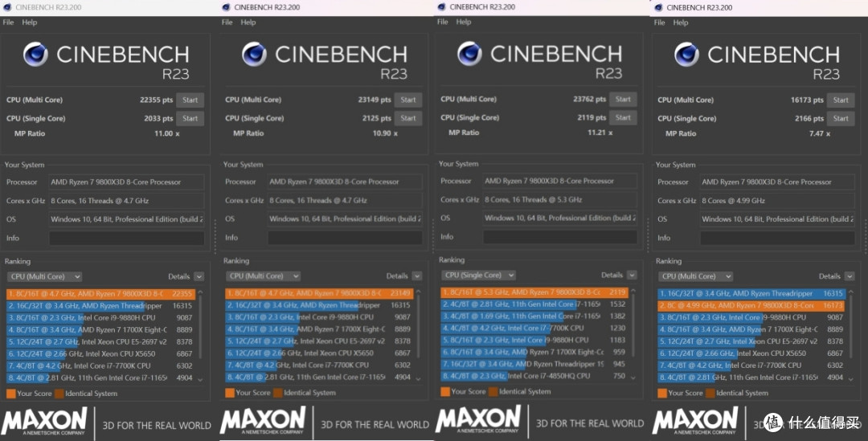Click the Info field under 5.3 GHz cores entry

pyautogui.click(x=559, y=237)
